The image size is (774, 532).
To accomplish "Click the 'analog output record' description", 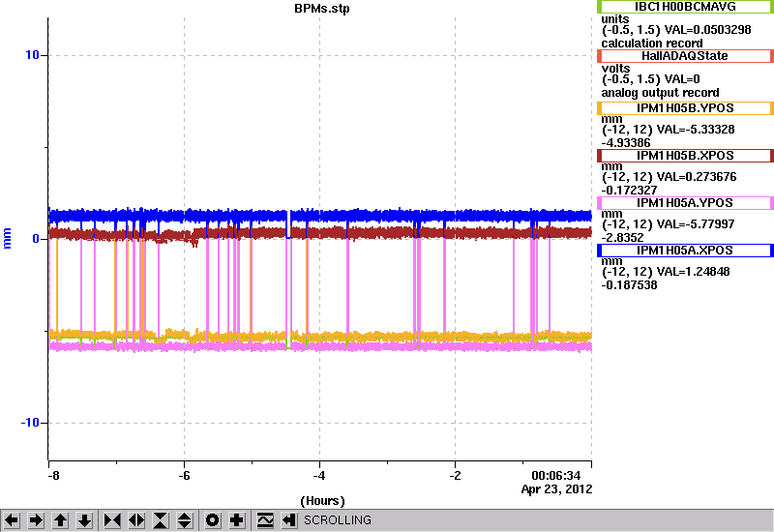I will tap(660, 93).
